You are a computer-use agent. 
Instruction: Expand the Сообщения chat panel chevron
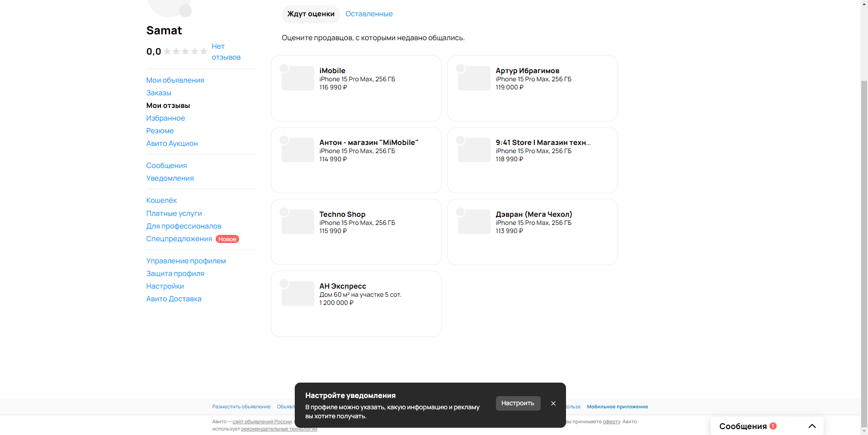pyautogui.click(x=812, y=426)
